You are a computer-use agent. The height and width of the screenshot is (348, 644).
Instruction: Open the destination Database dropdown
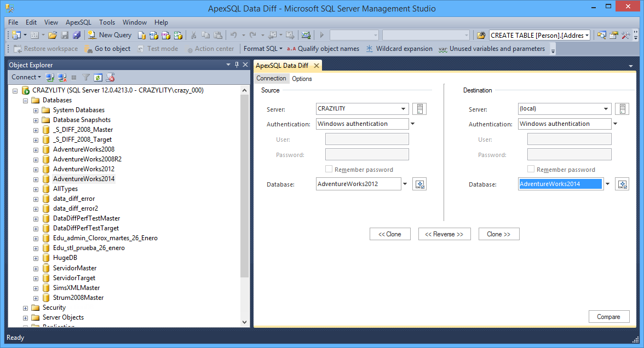[607, 184]
